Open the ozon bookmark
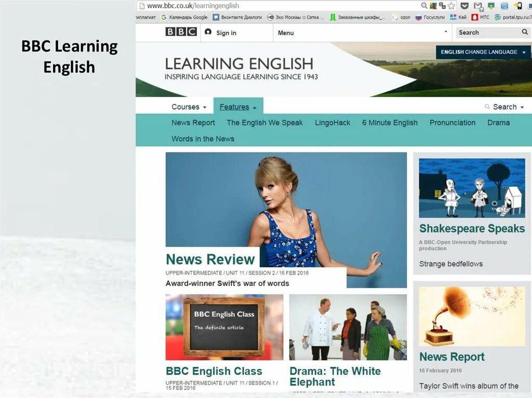Image resolution: width=532 pixels, height=398 pixels. [401, 17]
